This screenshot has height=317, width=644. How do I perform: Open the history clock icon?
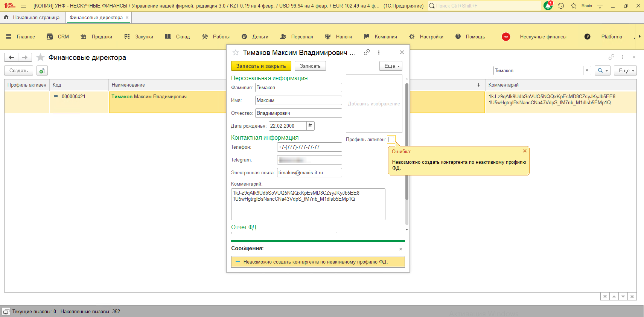(561, 6)
